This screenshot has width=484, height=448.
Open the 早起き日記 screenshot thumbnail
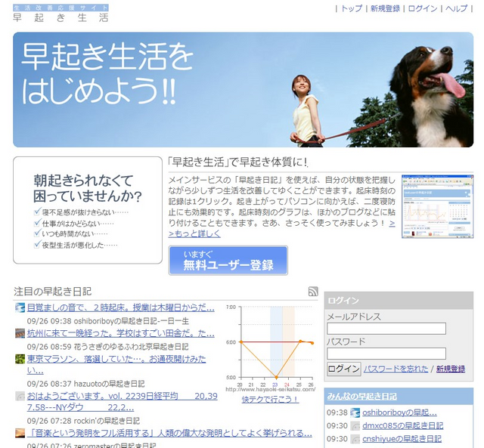[437, 206]
